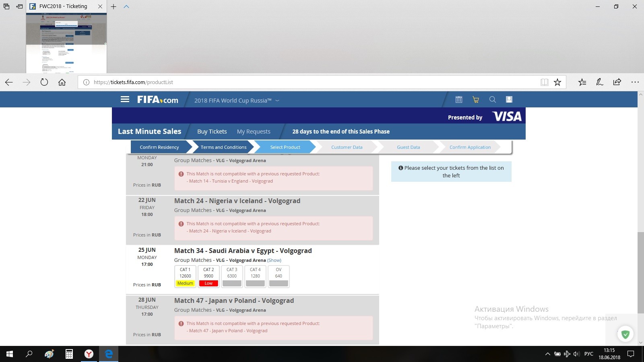
Task: Close the FWC2018 - Ticketing tab
Action: pos(100,6)
